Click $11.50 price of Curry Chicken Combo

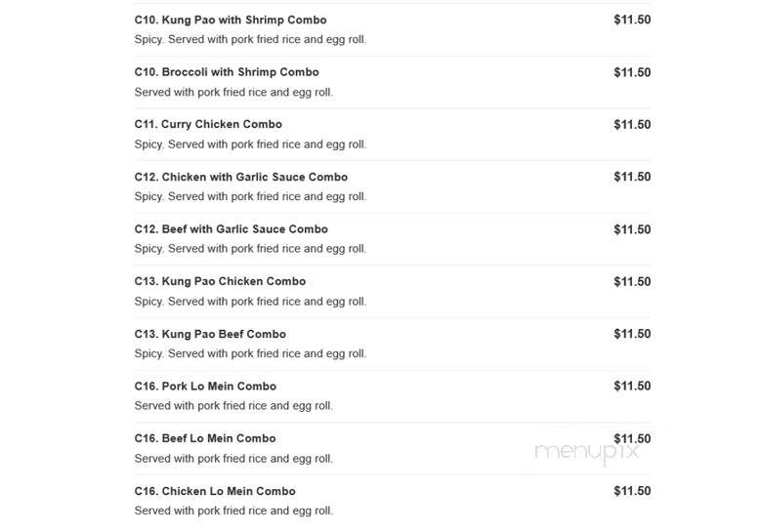(x=632, y=124)
